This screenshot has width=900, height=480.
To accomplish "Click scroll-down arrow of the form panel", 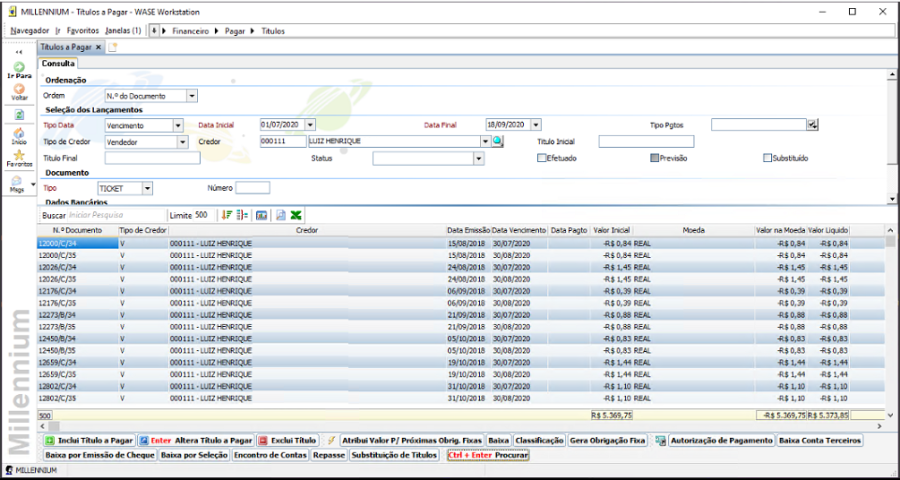I will [x=891, y=199].
